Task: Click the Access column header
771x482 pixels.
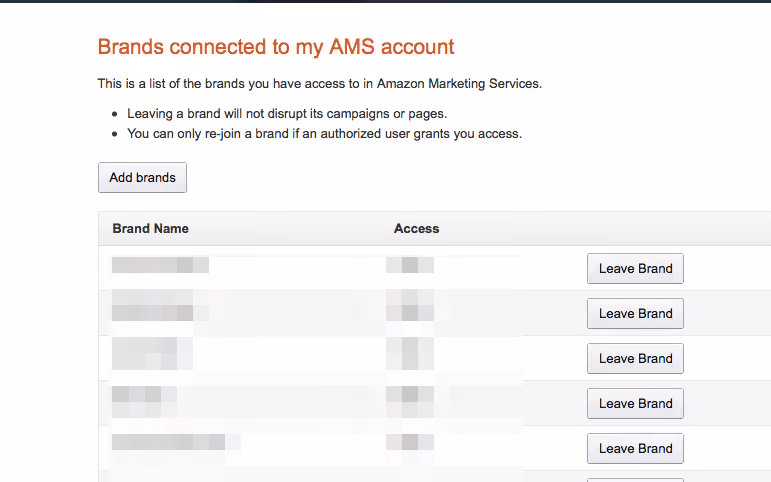Action: 416,229
